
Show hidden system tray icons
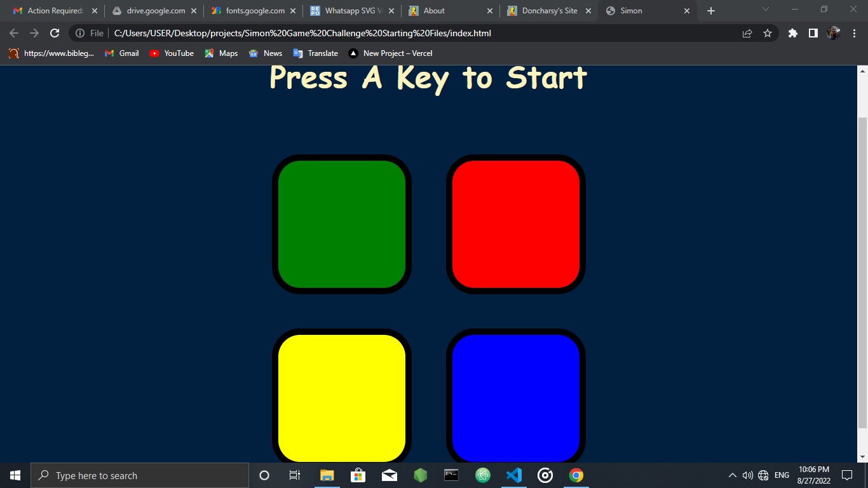click(x=732, y=475)
